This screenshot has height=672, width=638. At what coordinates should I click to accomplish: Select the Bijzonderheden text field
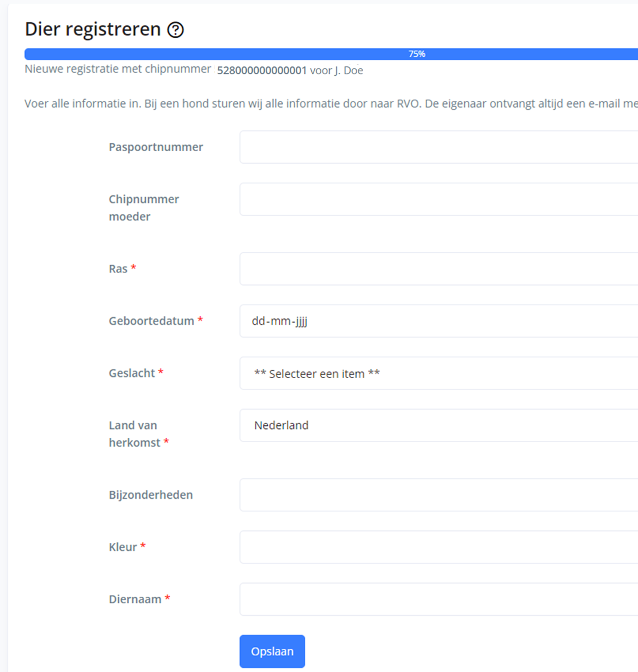tap(438, 495)
